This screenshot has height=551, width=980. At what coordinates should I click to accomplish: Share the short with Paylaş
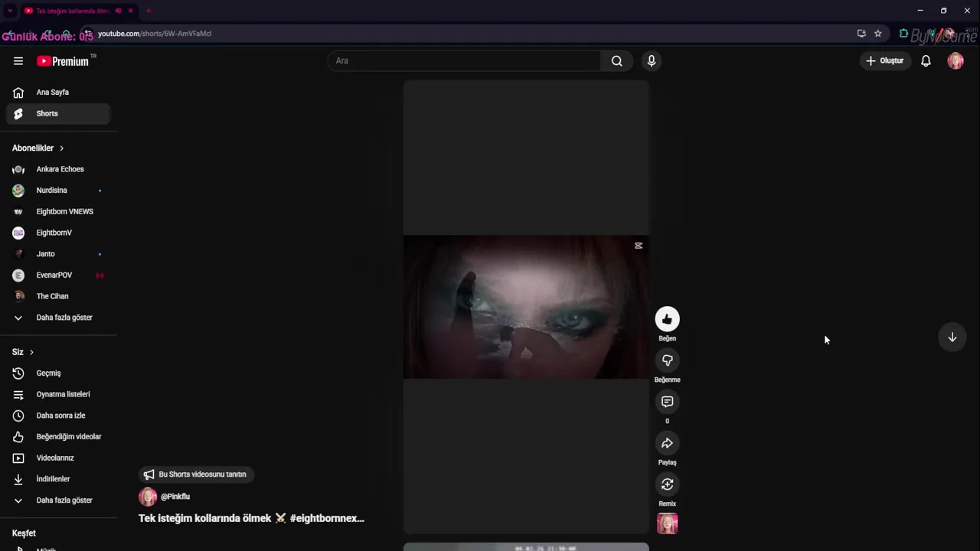[x=667, y=443]
